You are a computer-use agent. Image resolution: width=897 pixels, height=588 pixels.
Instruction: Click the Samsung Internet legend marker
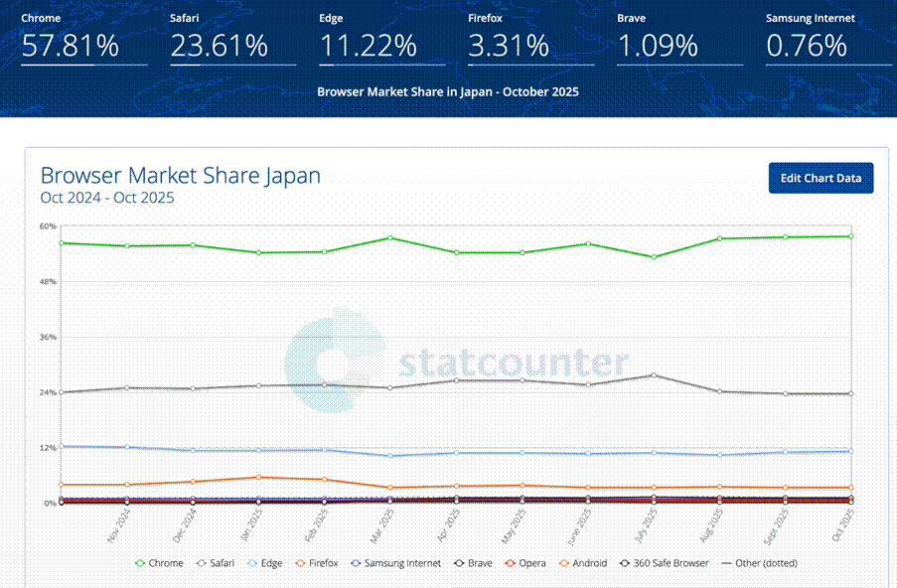click(x=356, y=563)
